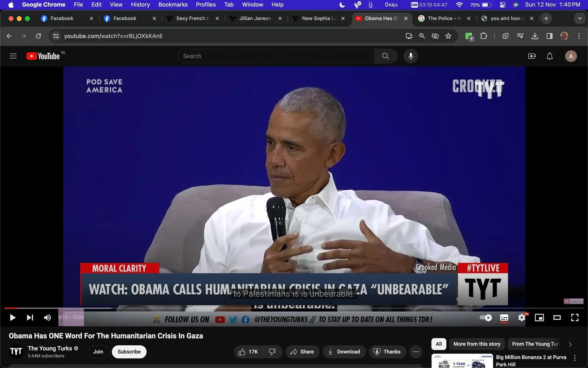Switch to you aint lose tab
The width and height of the screenshot is (588, 368).
tap(507, 18)
